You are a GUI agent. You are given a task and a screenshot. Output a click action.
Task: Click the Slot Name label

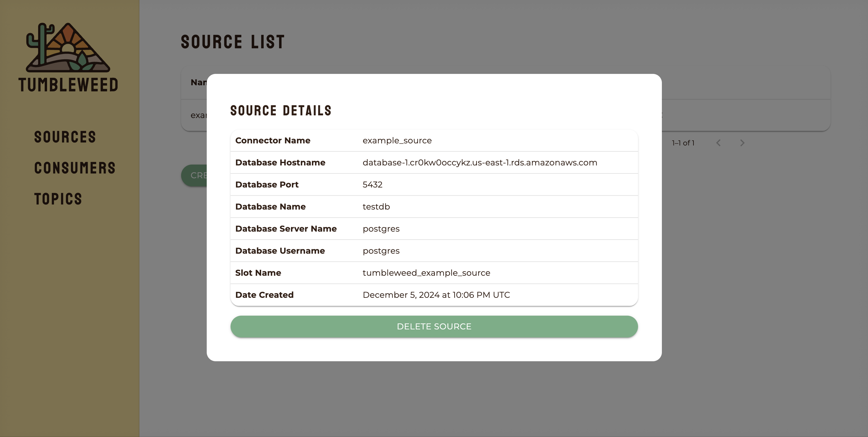click(258, 273)
